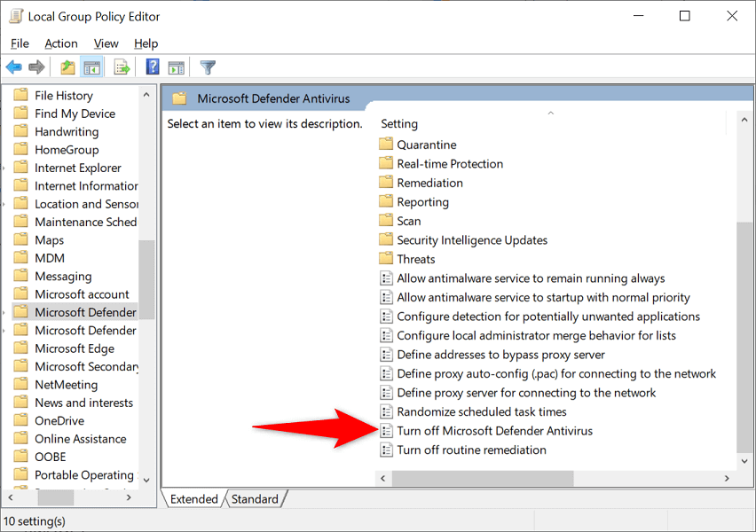Click the settings list horizontal scrollbar thumb
This screenshot has width=756, height=532.
tap(483, 479)
